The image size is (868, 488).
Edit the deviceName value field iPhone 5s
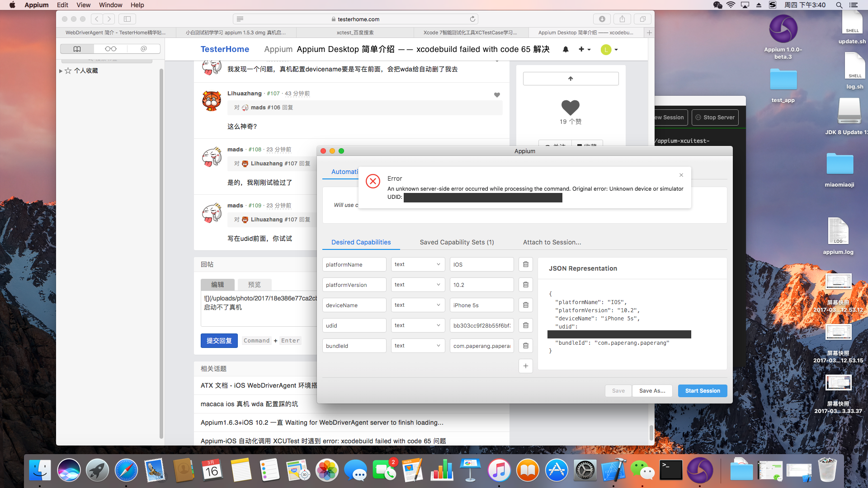[481, 305]
